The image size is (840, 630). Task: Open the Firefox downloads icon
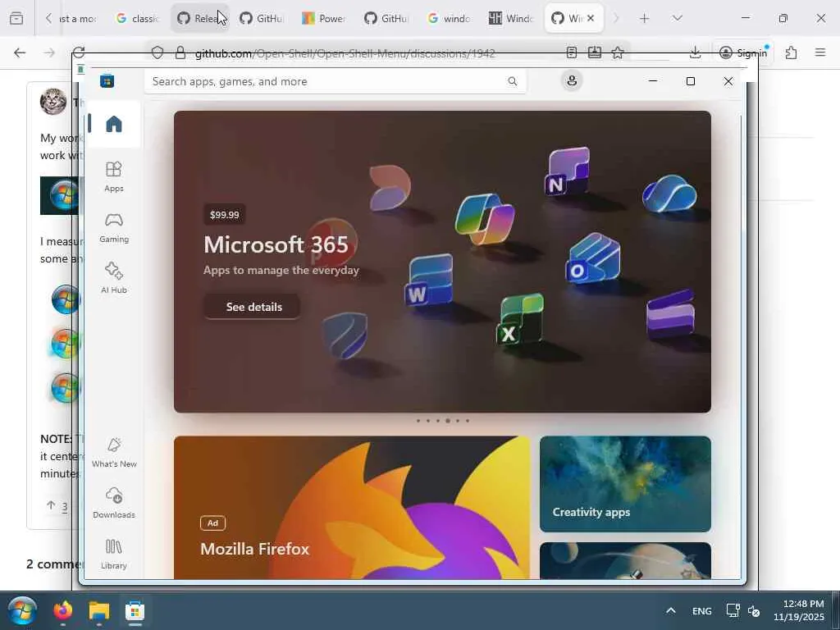click(x=695, y=52)
